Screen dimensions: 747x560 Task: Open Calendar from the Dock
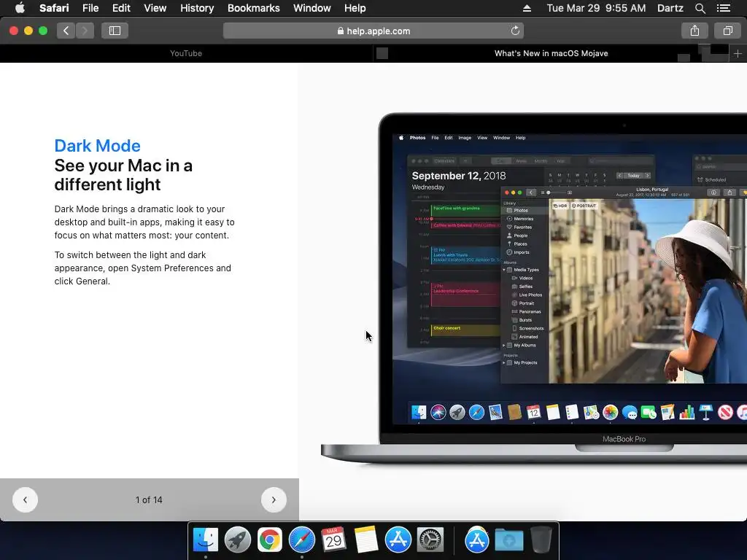333,540
